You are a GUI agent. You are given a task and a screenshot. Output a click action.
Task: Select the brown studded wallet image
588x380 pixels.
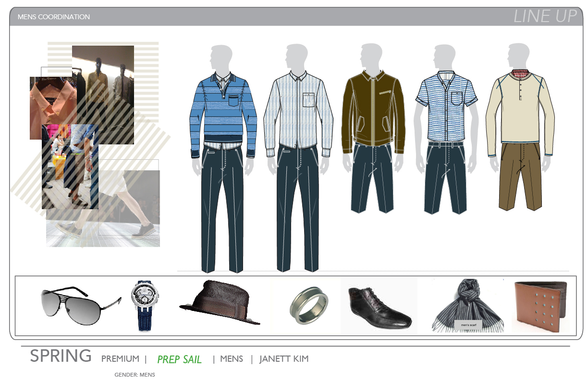[x=540, y=307]
